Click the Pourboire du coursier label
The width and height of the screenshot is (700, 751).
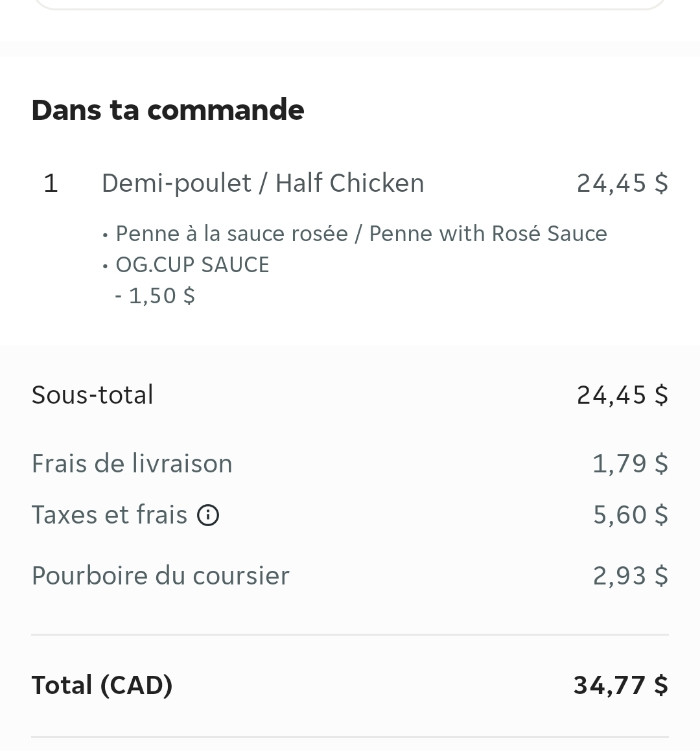click(x=160, y=576)
